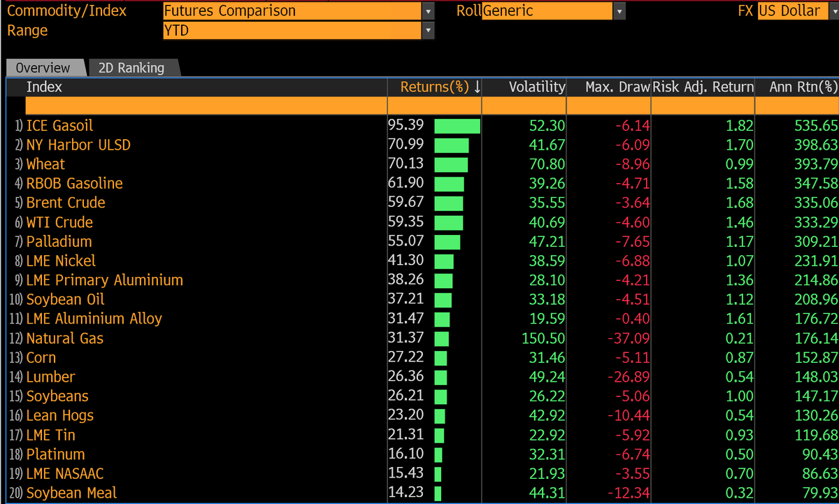The width and height of the screenshot is (839, 504).
Task: Click the sort arrow beside Returns(%)
Action: coord(477,87)
